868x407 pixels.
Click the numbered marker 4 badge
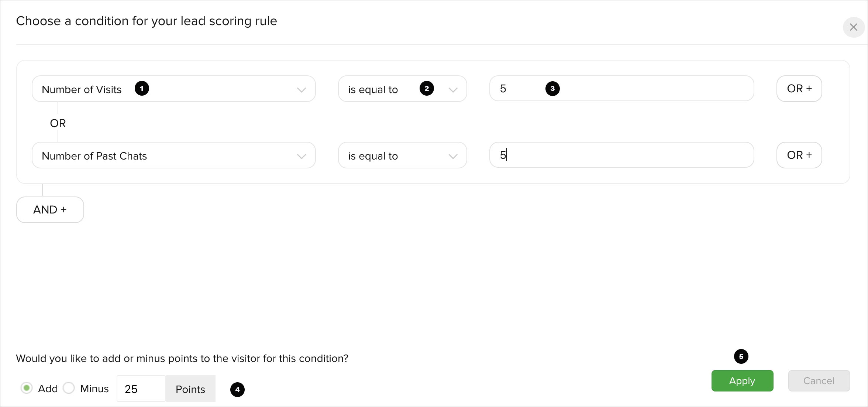(x=237, y=390)
